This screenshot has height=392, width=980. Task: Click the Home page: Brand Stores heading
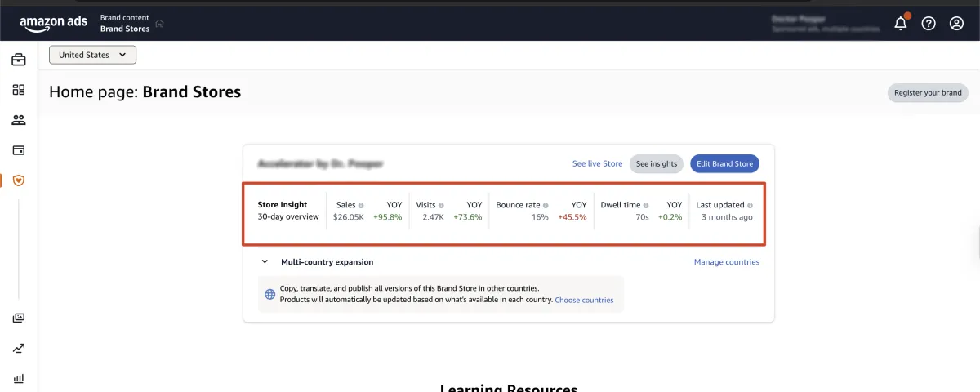point(145,91)
